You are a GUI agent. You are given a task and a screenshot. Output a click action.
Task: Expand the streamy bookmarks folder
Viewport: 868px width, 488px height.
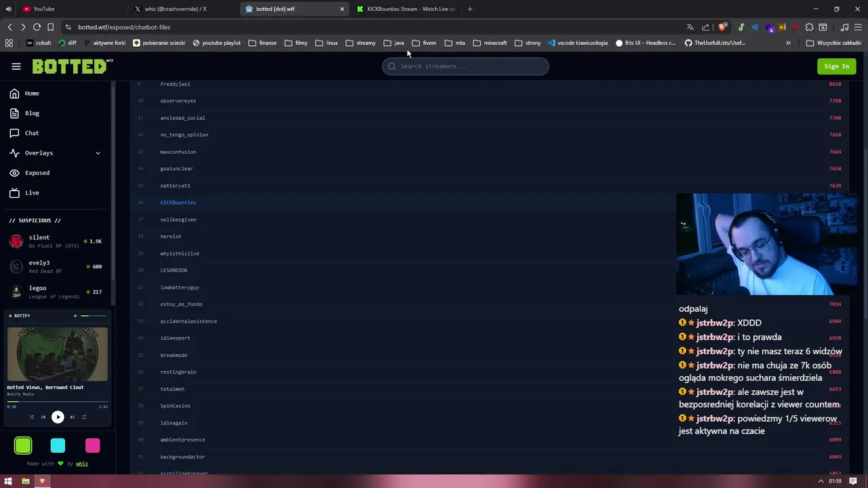pyautogui.click(x=360, y=43)
